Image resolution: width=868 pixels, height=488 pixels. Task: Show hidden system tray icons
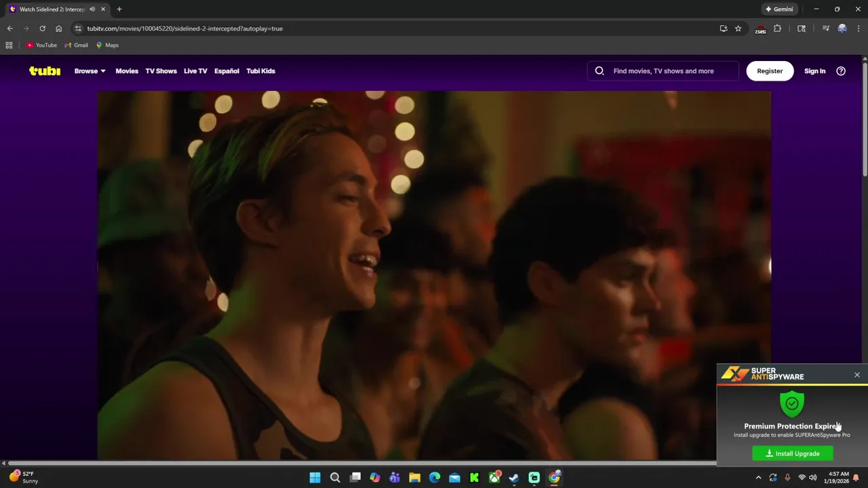coord(758,478)
